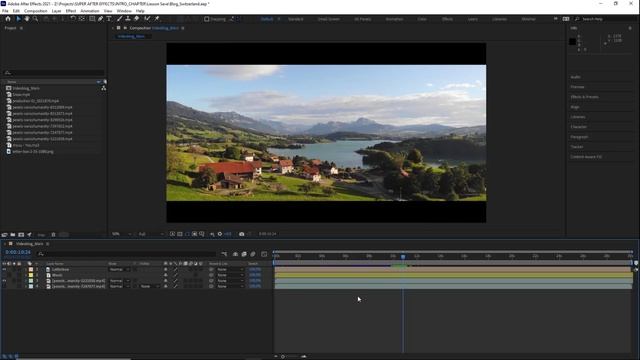Toggle video visibility of layer 3
The width and height of the screenshot is (640, 360).
pyautogui.click(x=4, y=281)
